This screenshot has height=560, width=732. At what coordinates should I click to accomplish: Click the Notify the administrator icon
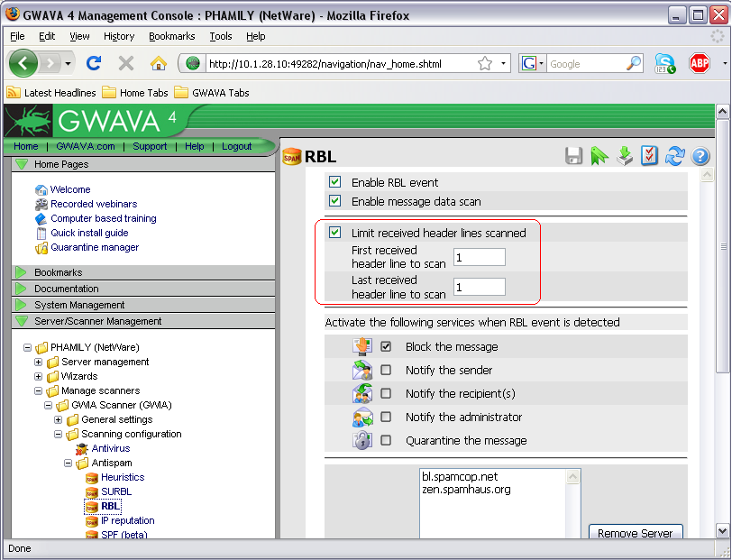click(362, 417)
